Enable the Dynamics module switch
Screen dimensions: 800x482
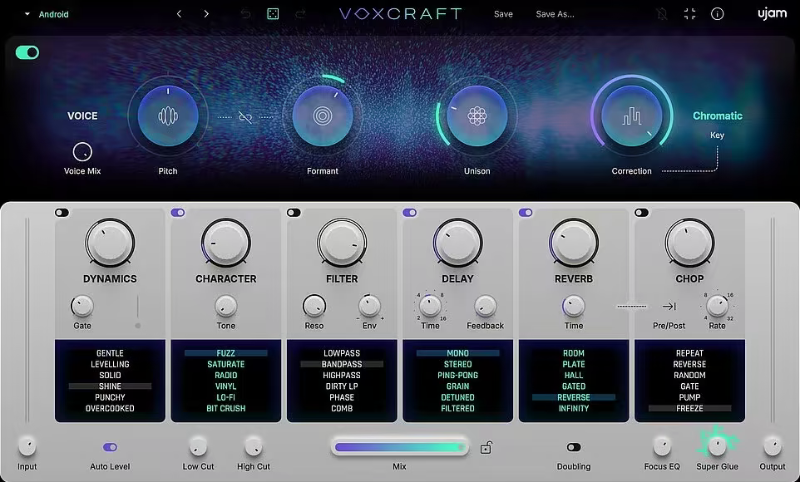[x=62, y=213]
